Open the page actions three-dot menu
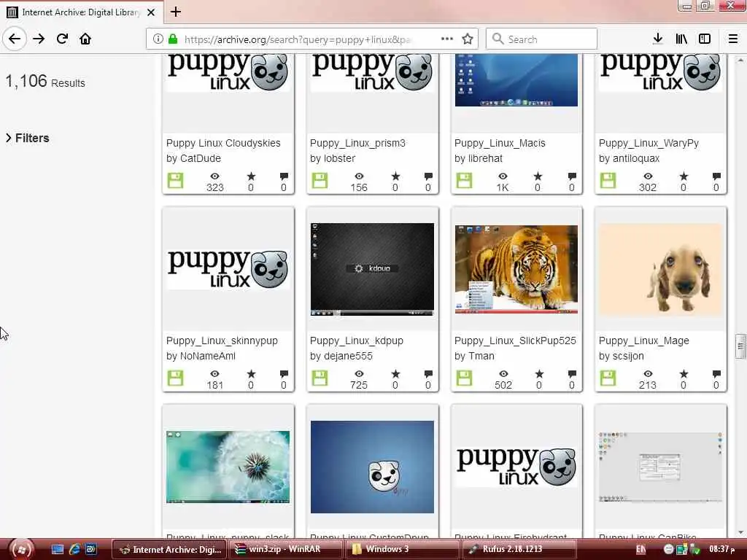Image resolution: width=747 pixels, height=560 pixels. pos(447,39)
